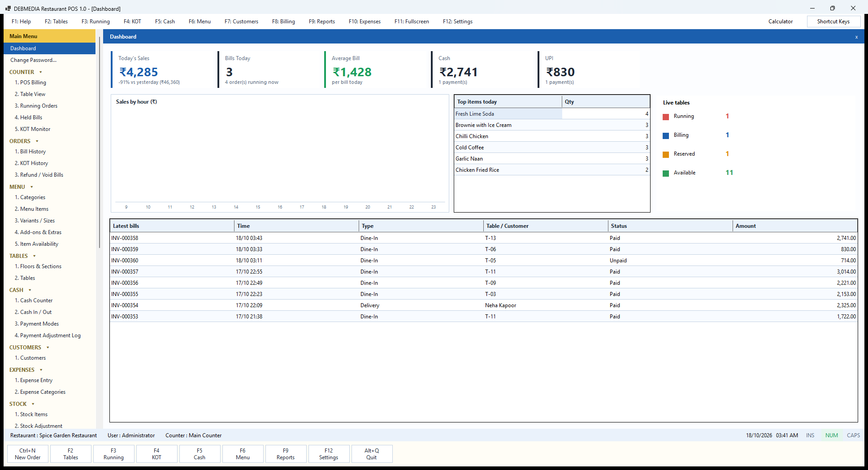The height and width of the screenshot is (470, 868).
Task: Select F8: Billing in the top menu bar
Action: pos(283,22)
